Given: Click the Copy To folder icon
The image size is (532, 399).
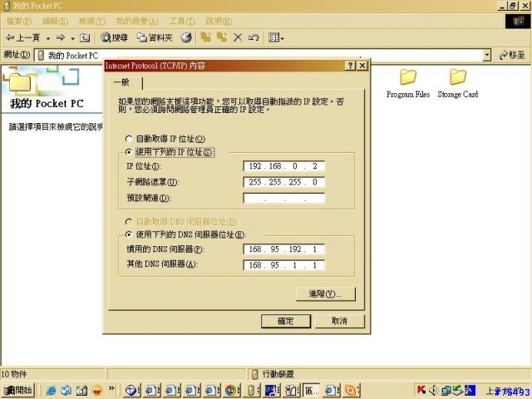Looking at the screenshot, I should [222, 37].
